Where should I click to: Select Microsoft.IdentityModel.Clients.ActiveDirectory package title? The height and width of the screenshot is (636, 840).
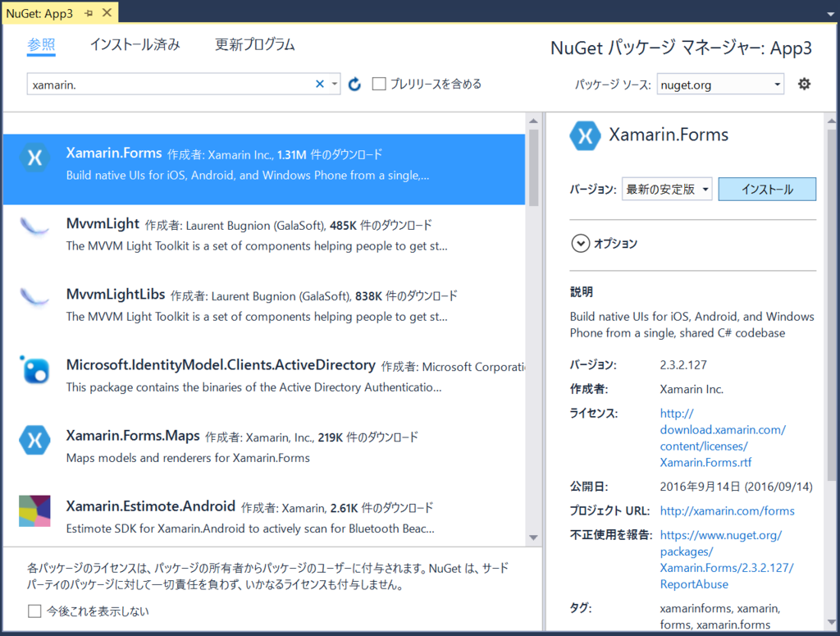pyautogui.click(x=220, y=365)
